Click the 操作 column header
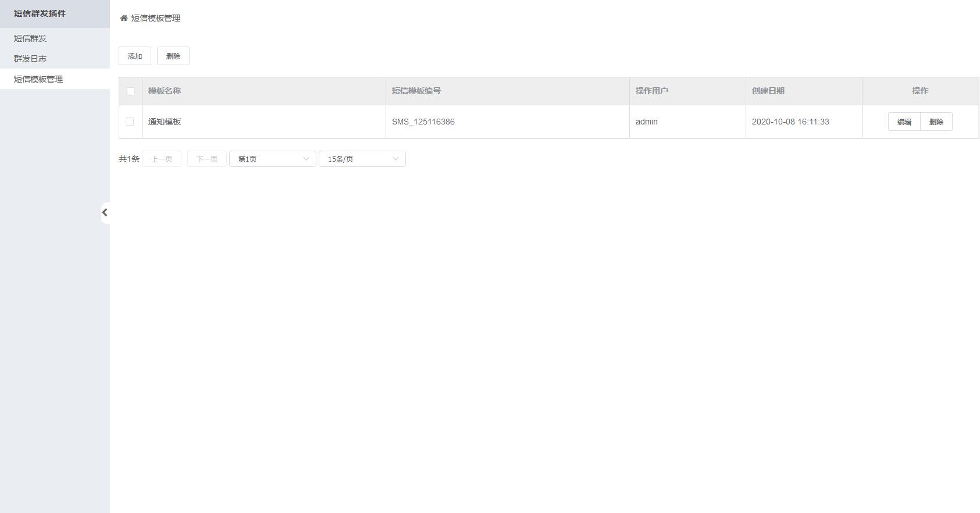The width and height of the screenshot is (980, 513). [920, 91]
